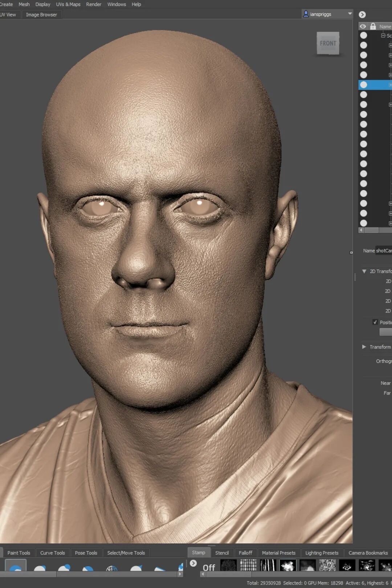Pick the gray speckled noise stamp thumbnail

coord(327,565)
